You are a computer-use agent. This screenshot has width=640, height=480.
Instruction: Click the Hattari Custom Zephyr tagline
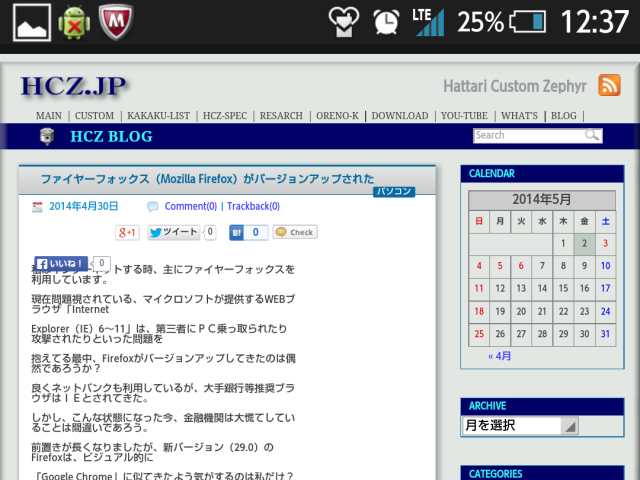coord(515,86)
